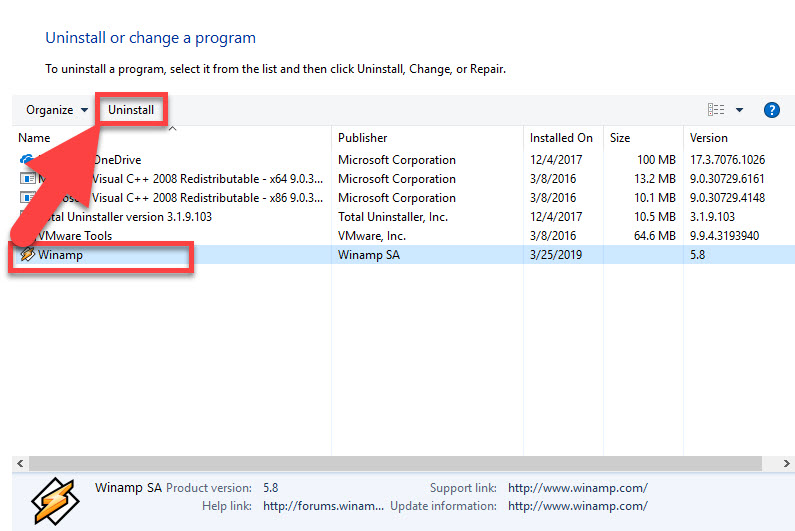Click version 9.0.30729.4148 cell

click(727, 198)
